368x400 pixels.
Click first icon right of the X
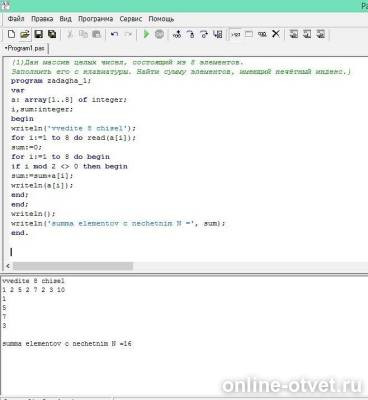[x=294, y=34]
